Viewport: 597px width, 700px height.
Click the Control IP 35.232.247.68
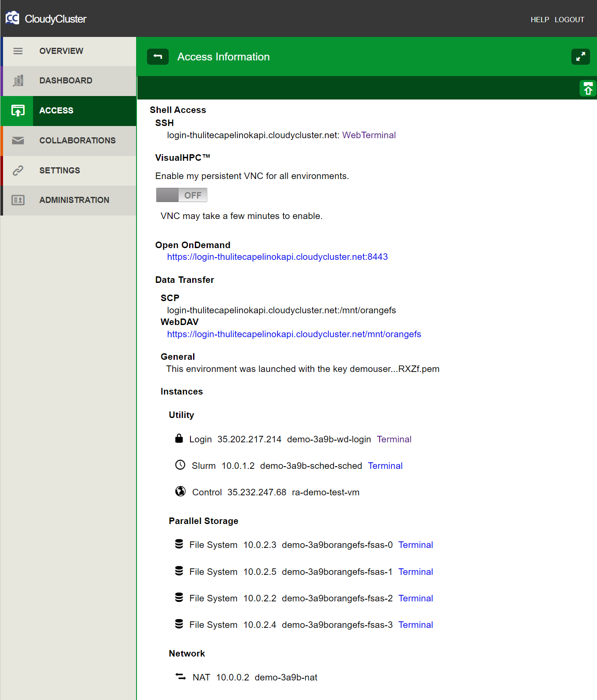(x=257, y=492)
